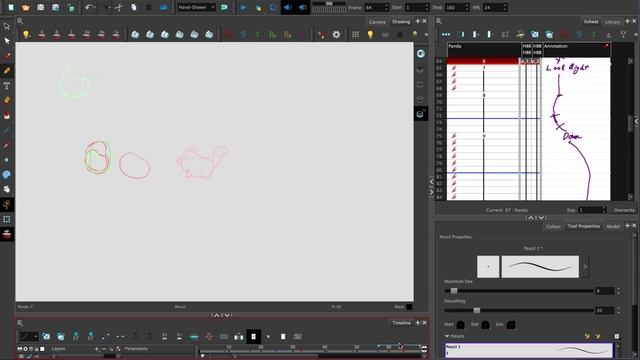
Task: Click the Layers header in Timeline
Action: click(58, 349)
